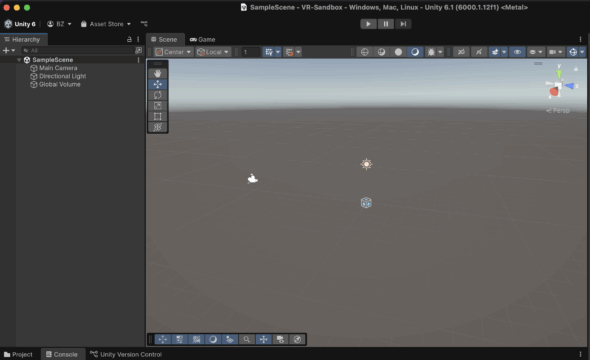
Task: Open the Project tab
Action: pyautogui.click(x=18, y=354)
